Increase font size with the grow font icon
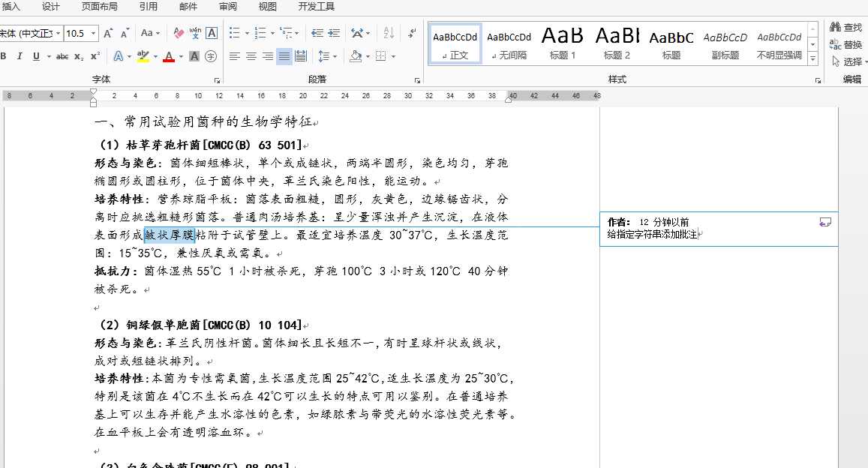Screen dimensions: 868x468 [x=108, y=33]
